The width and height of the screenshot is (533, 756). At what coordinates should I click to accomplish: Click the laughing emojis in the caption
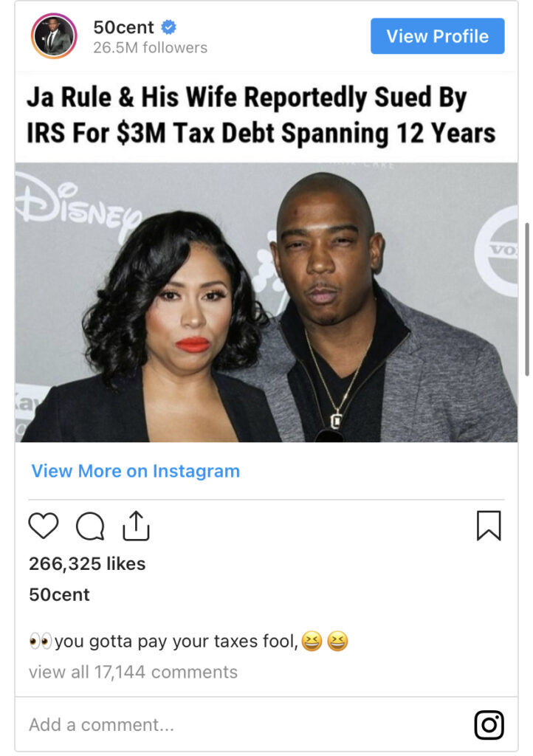click(324, 642)
